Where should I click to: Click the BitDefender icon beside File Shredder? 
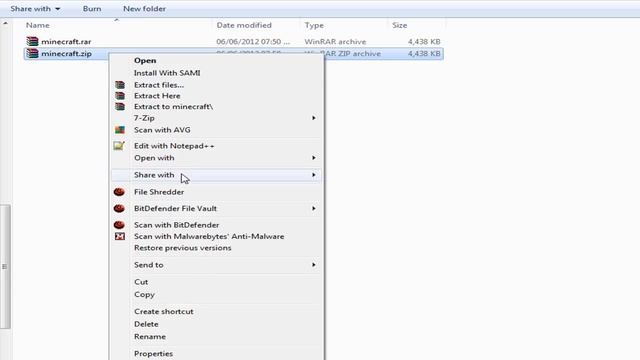[x=119, y=192]
